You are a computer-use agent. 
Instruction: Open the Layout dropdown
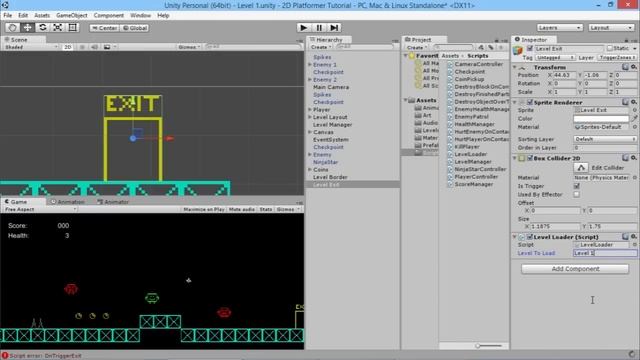611,27
